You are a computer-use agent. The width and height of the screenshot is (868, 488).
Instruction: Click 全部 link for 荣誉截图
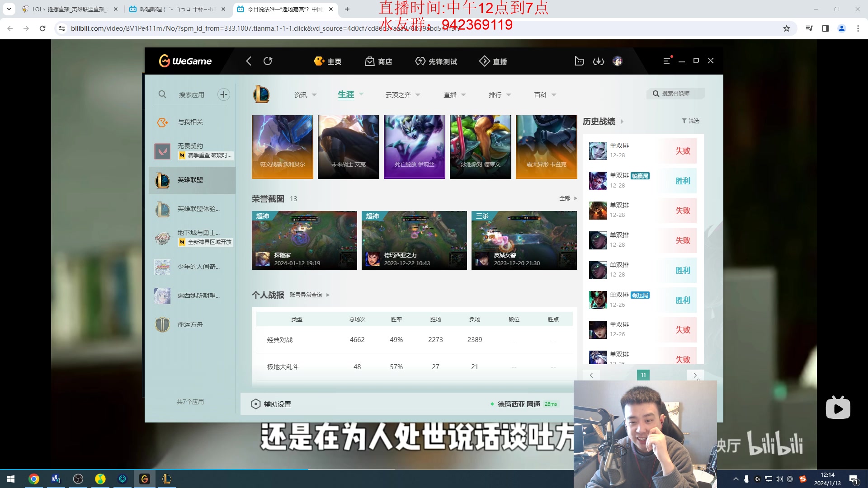[x=568, y=198]
